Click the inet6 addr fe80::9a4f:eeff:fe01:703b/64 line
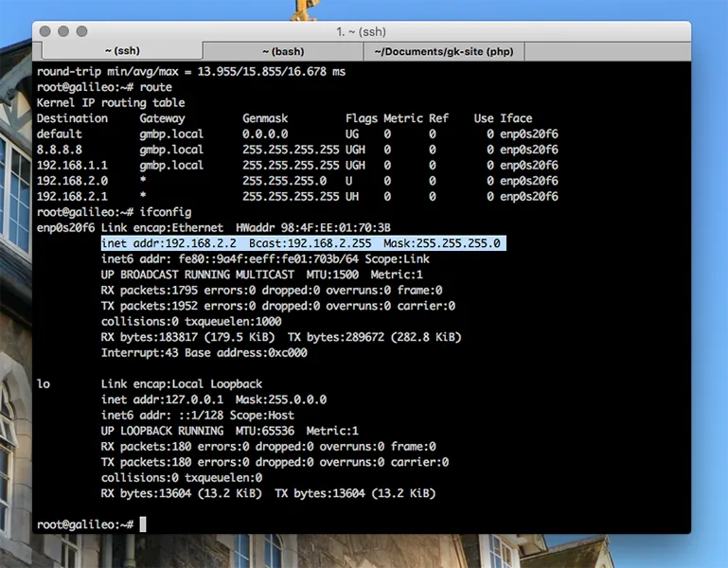 (x=265, y=259)
